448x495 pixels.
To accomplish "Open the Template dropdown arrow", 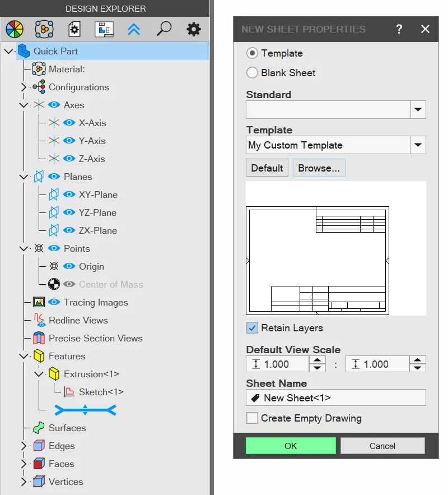I will [x=418, y=145].
